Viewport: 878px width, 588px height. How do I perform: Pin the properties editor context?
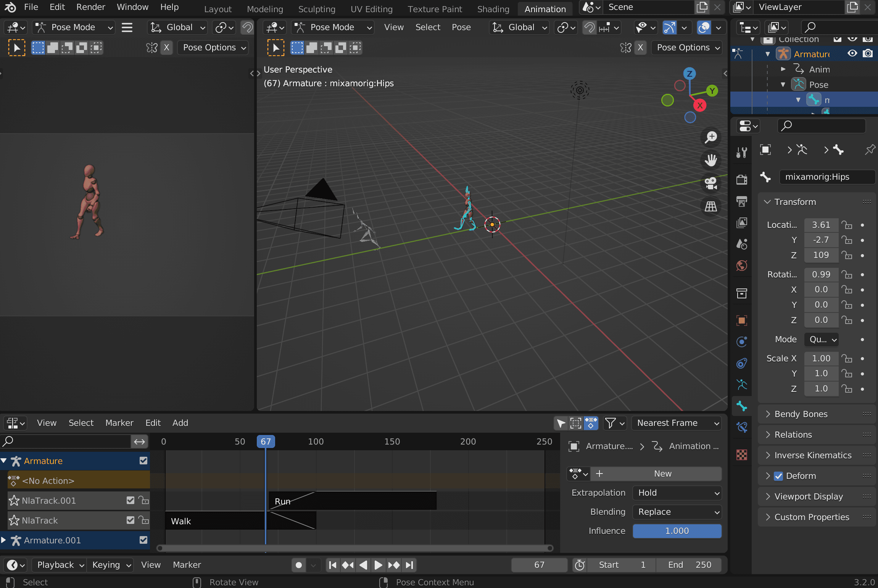[870, 150]
